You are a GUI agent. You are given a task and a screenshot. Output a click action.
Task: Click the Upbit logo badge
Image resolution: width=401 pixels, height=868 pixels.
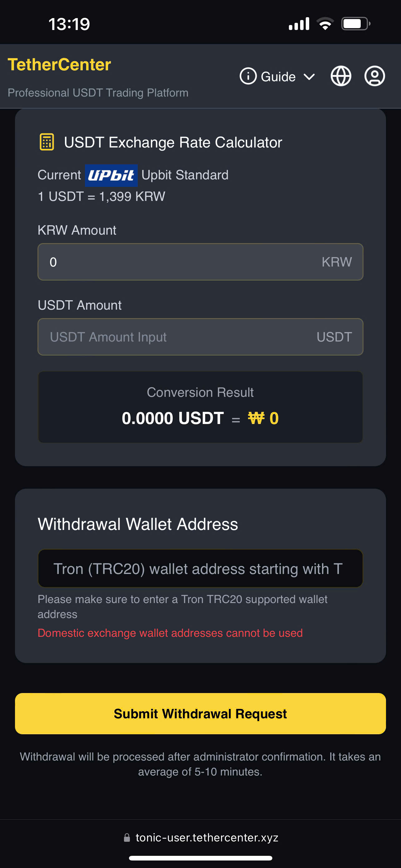(111, 175)
